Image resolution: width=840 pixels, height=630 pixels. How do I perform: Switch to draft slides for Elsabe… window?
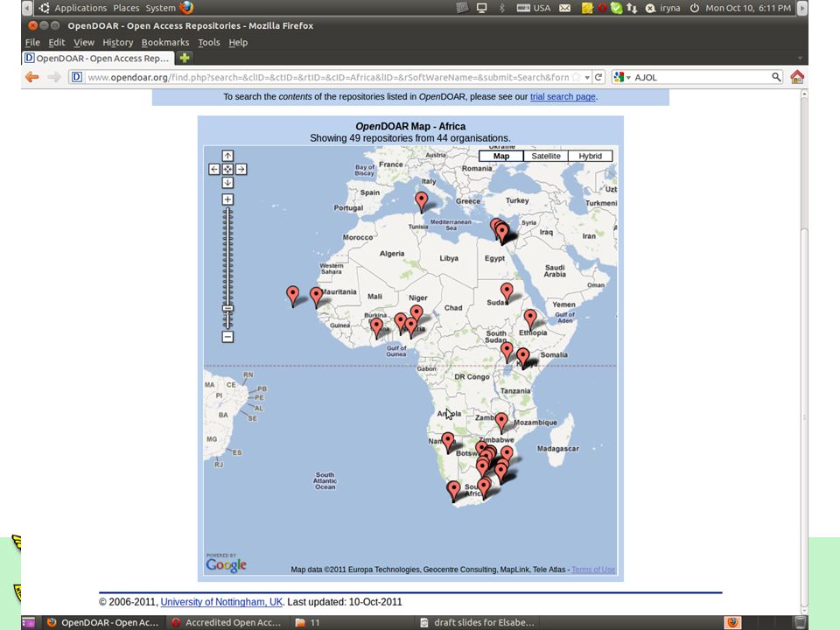[x=478, y=622]
